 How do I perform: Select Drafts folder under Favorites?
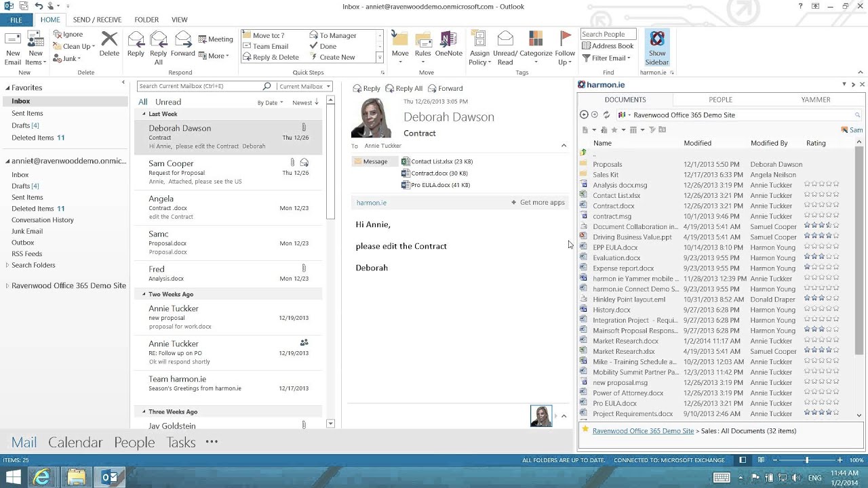pos(25,125)
